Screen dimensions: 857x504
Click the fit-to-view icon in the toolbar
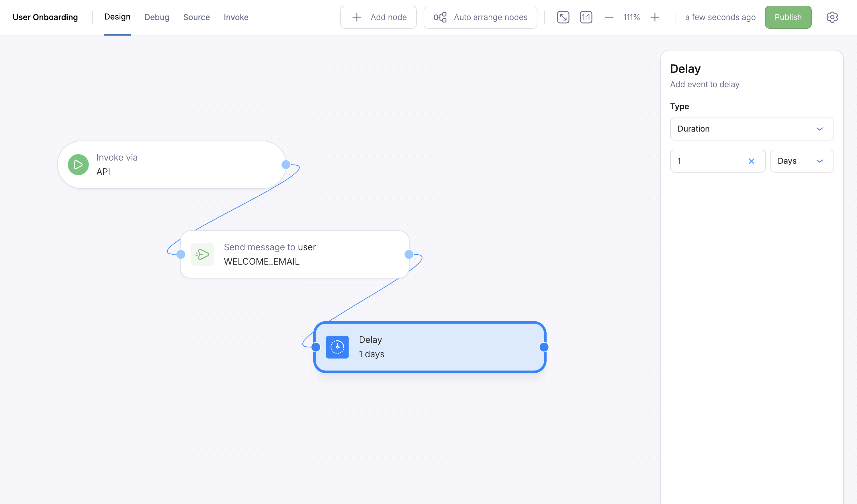[x=563, y=17]
